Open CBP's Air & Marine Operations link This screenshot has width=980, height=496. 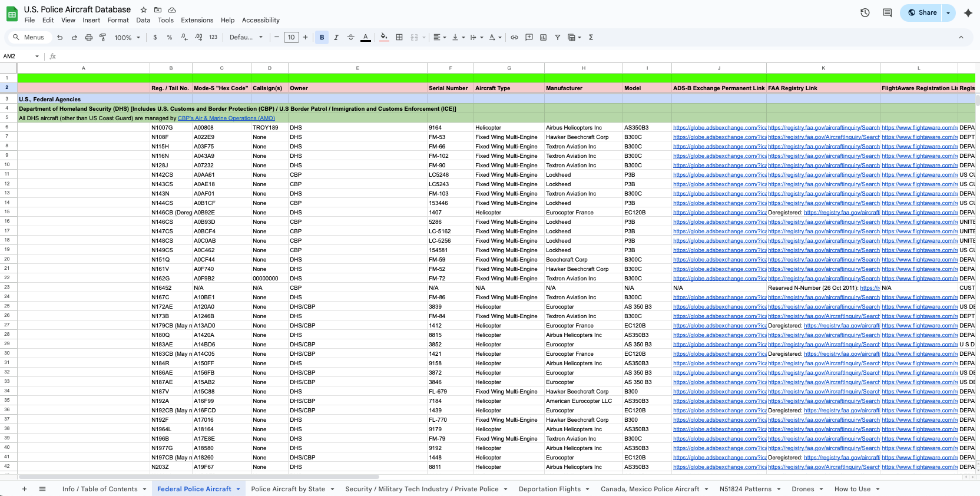point(226,118)
